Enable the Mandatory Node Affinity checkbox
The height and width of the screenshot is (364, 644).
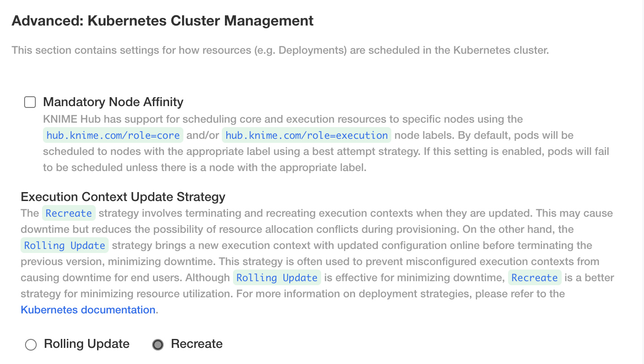(x=30, y=103)
